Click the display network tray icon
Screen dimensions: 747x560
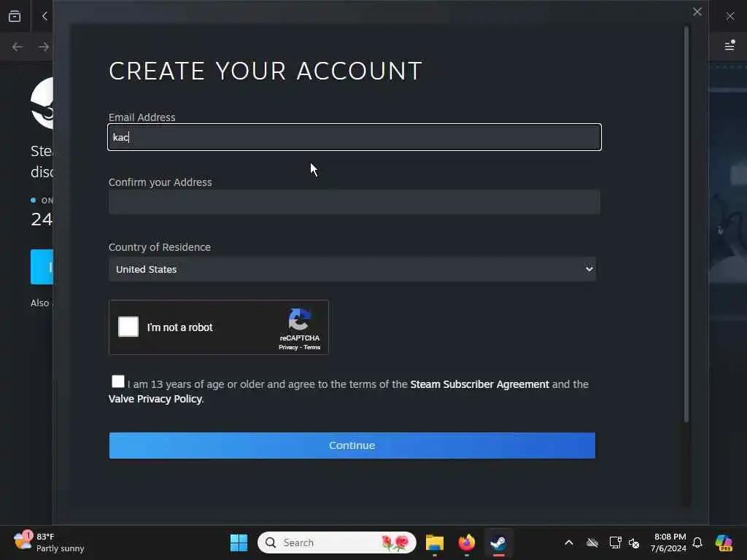tap(615, 542)
